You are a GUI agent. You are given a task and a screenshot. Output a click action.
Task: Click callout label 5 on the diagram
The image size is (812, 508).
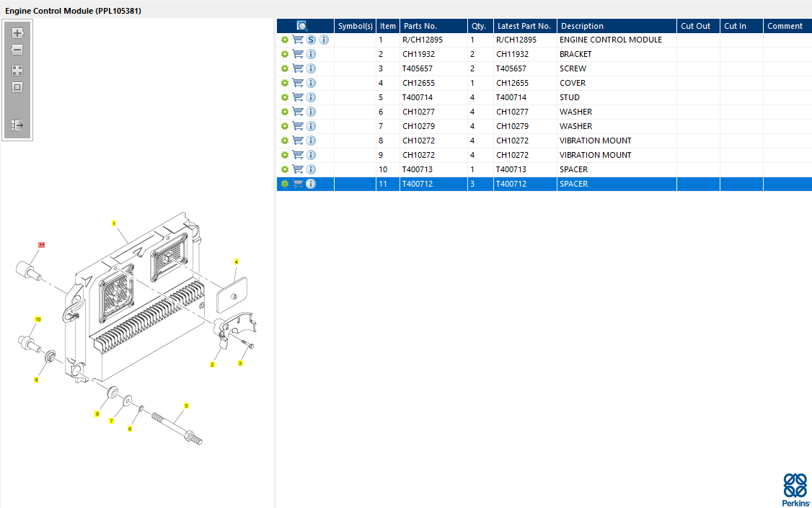point(186,406)
